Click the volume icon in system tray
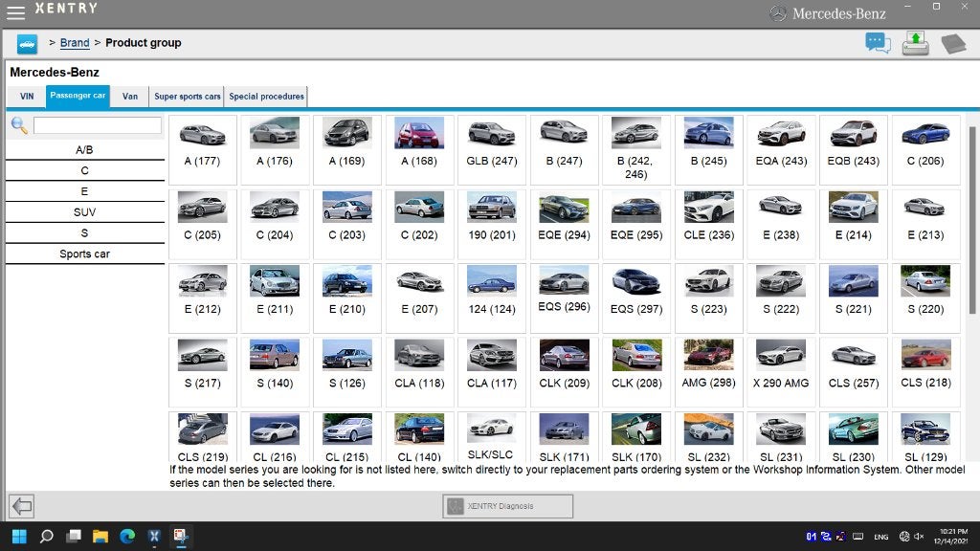980x551 pixels. (919, 536)
